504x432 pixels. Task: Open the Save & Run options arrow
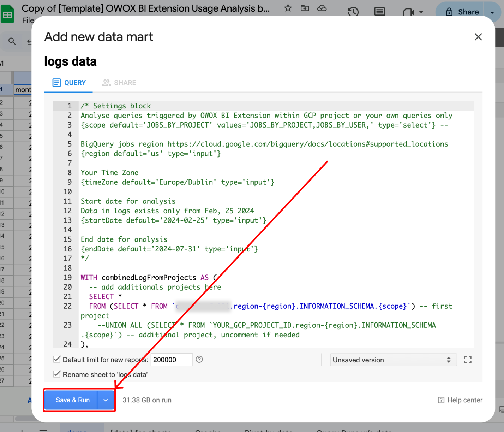(106, 400)
